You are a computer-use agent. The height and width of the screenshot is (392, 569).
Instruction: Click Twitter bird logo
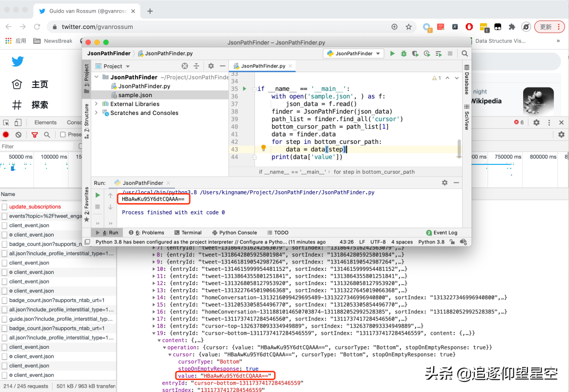pyautogui.click(x=17, y=61)
